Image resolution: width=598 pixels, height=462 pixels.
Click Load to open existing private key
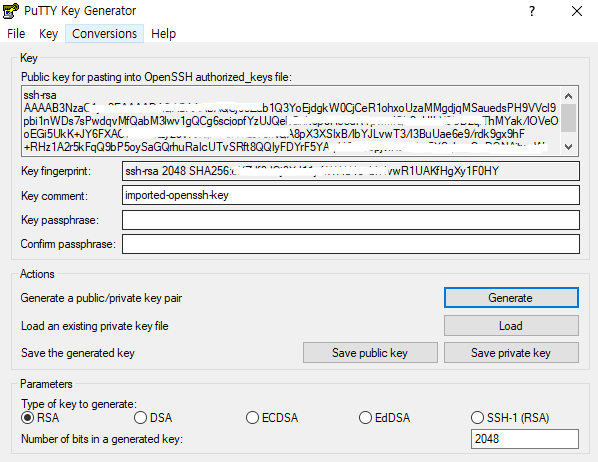(511, 326)
